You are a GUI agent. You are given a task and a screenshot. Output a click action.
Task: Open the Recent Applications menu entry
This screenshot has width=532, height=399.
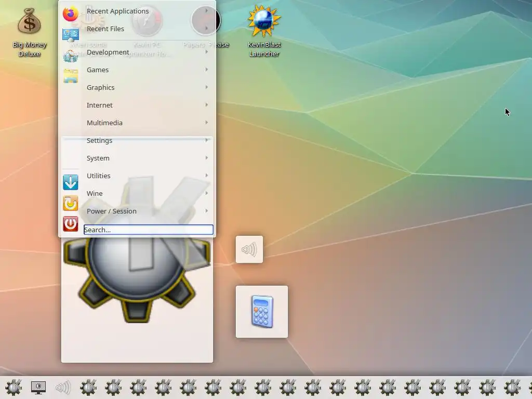[x=148, y=11]
